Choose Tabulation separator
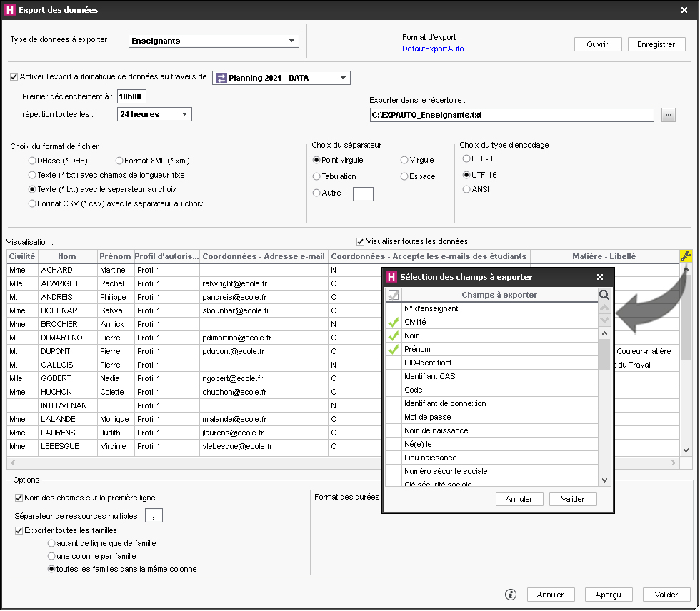This screenshot has width=700, height=611. pos(316,176)
